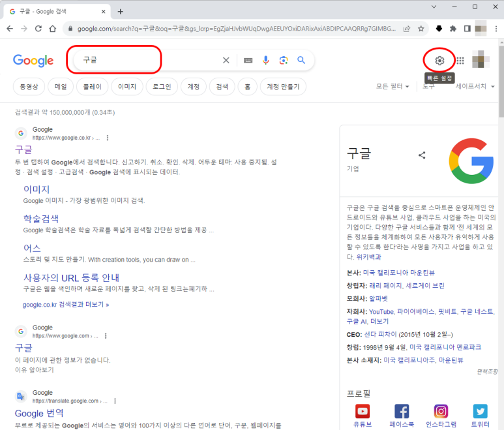
Task: Select the 플레이 filter chip
Action: tap(92, 87)
